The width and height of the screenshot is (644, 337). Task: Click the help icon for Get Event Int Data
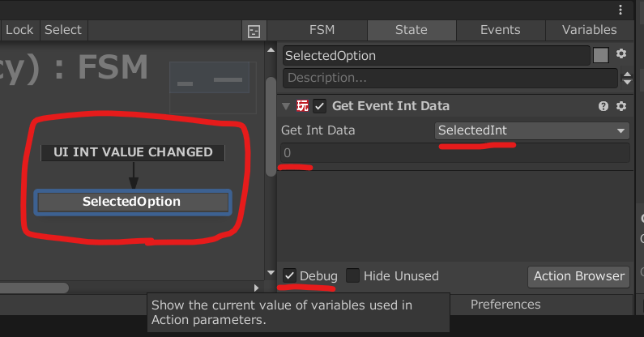point(603,106)
